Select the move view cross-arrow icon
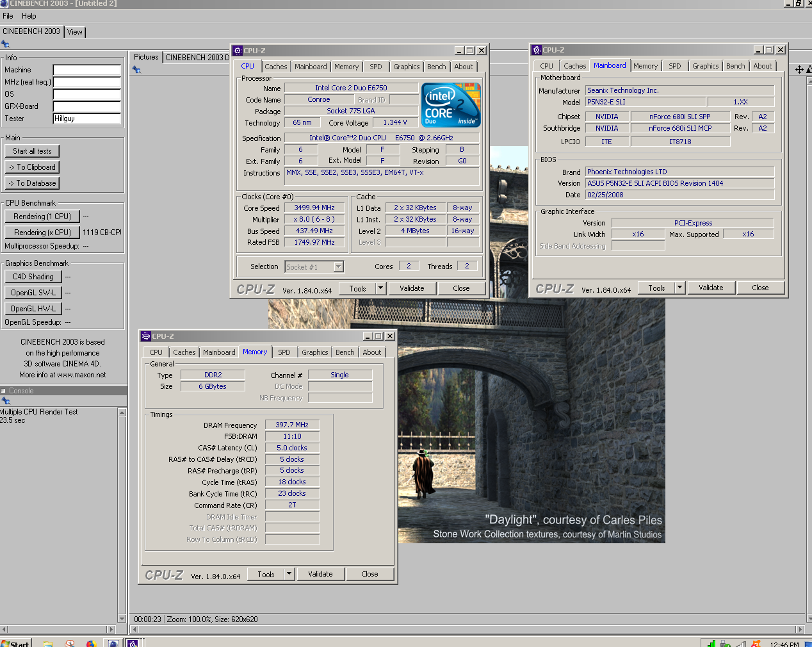812x647 pixels. coord(799,69)
